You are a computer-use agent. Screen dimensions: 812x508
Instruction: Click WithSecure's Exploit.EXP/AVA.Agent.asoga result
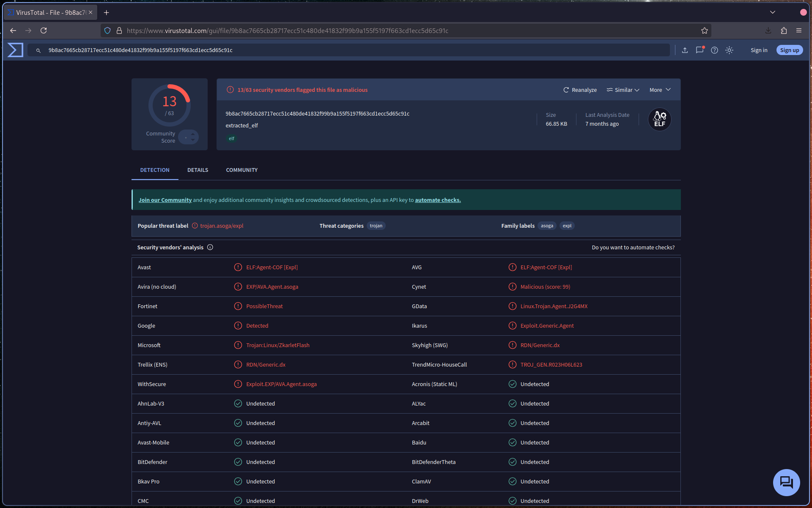(281, 384)
